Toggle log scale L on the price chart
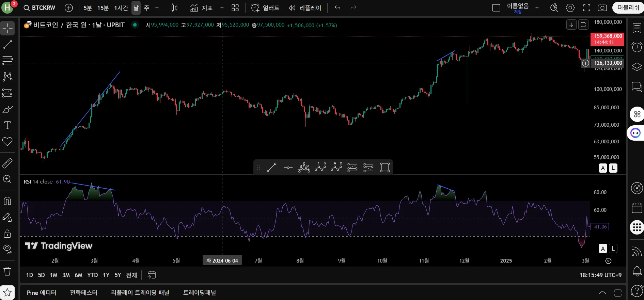The height and width of the screenshot is (300, 644). (x=613, y=168)
